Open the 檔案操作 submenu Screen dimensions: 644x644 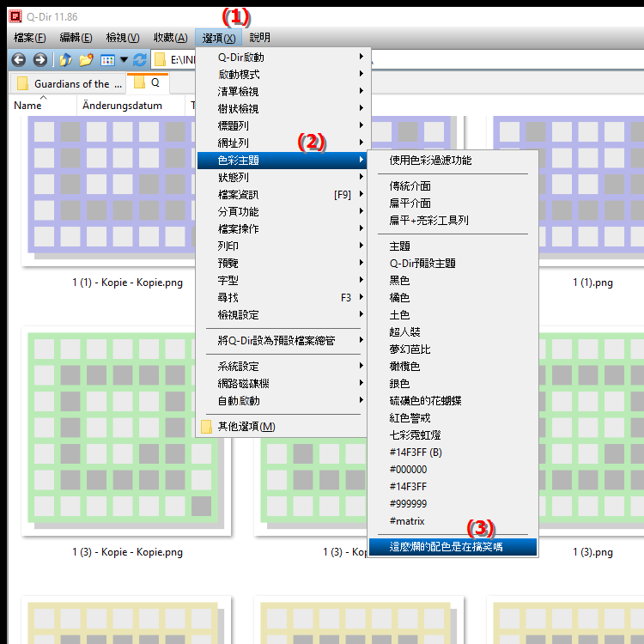click(x=282, y=228)
